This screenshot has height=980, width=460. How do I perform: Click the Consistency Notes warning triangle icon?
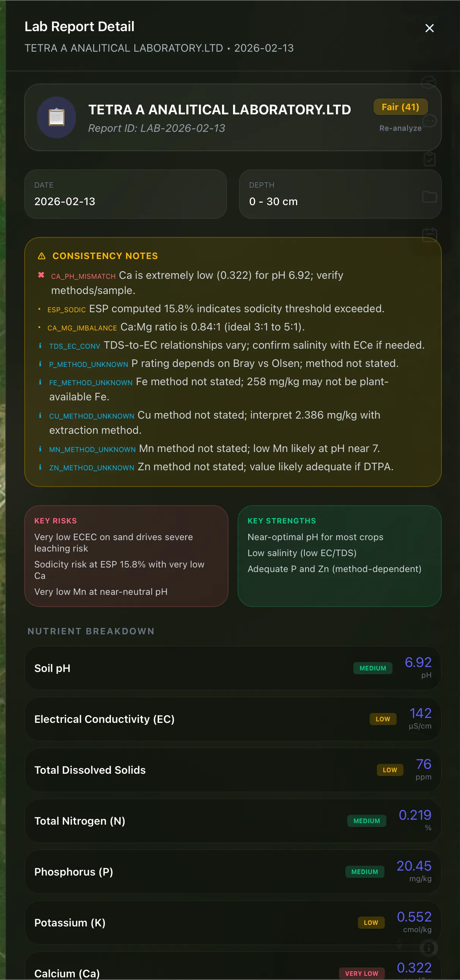(42, 256)
